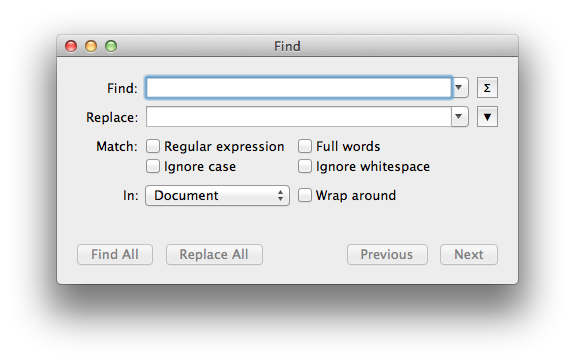
Task: Click the sigma button beside Find field
Action: point(487,88)
